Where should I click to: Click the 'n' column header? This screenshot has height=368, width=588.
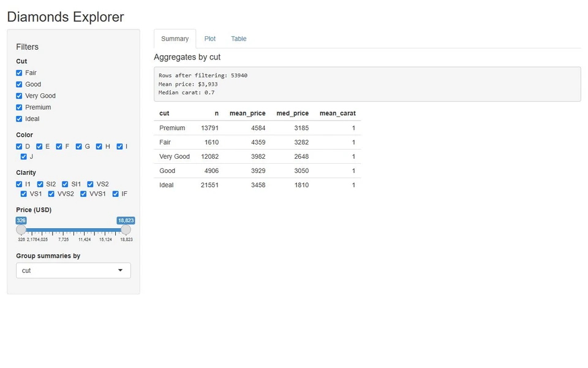tap(216, 113)
